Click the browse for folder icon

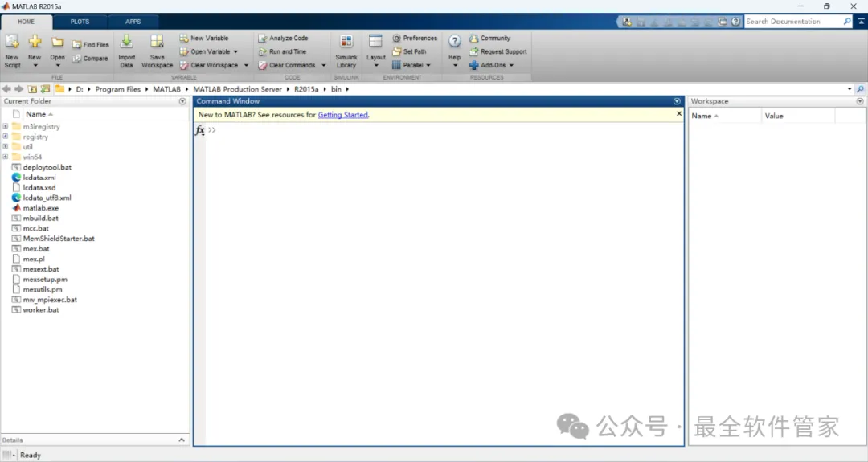coord(45,89)
